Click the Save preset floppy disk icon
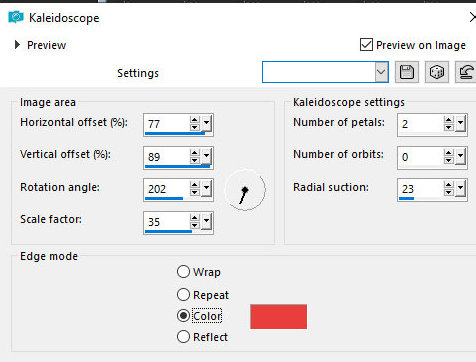 point(407,72)
